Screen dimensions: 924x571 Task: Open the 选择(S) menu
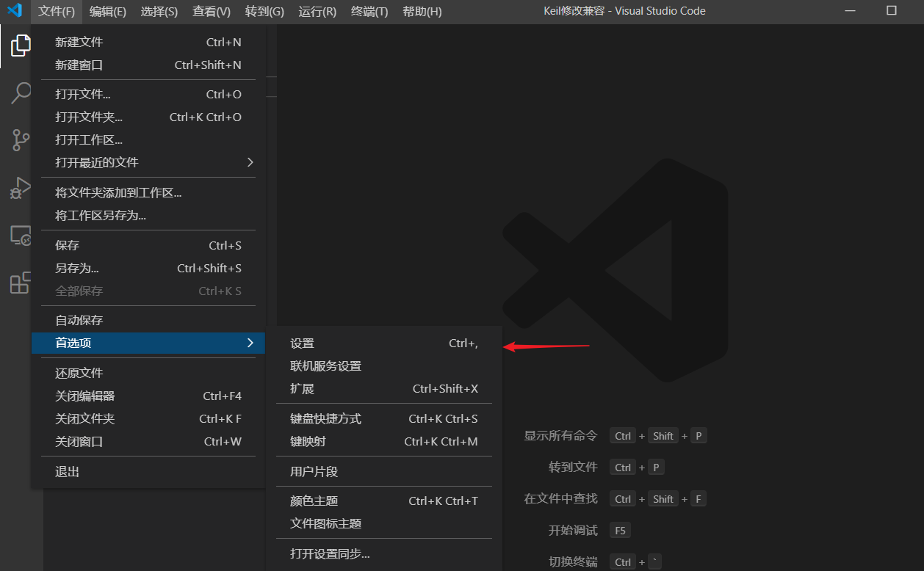coord(159,12)
